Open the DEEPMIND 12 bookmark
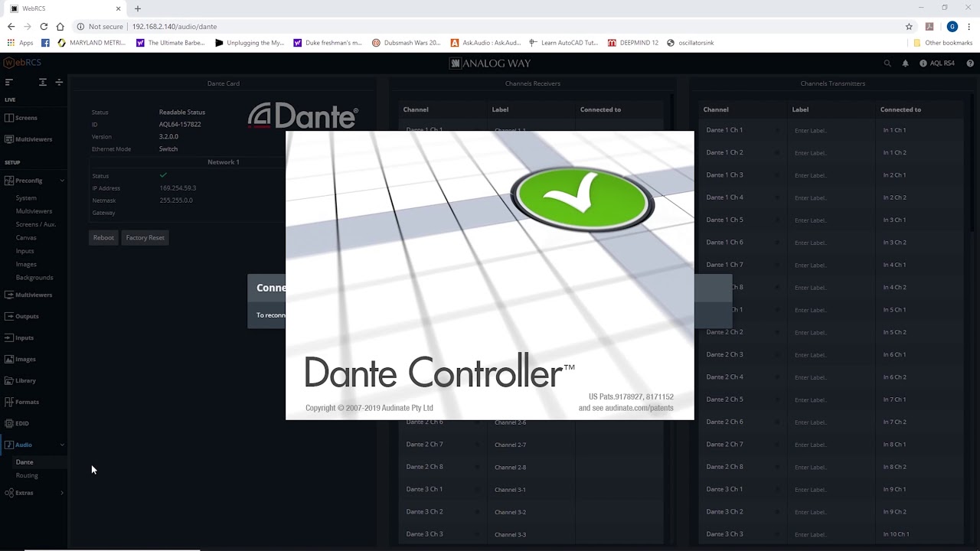The width and height of the screenshot is (980, 551). click(633, 43)
